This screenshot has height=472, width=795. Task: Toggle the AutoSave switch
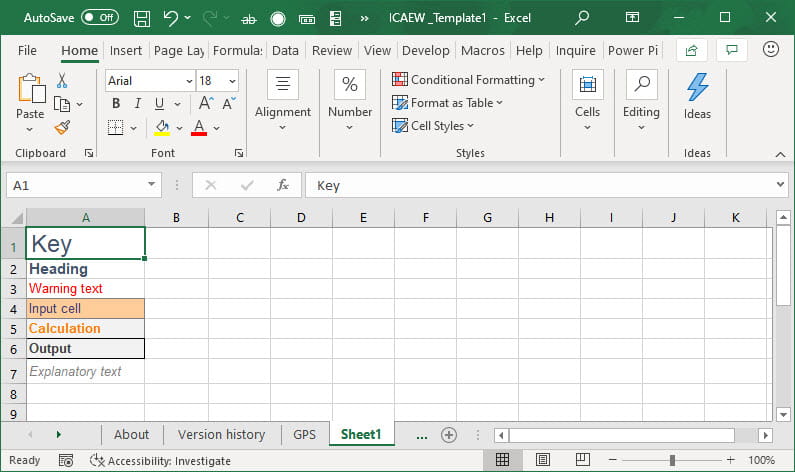pyautogui.click(x=99, y=18)
